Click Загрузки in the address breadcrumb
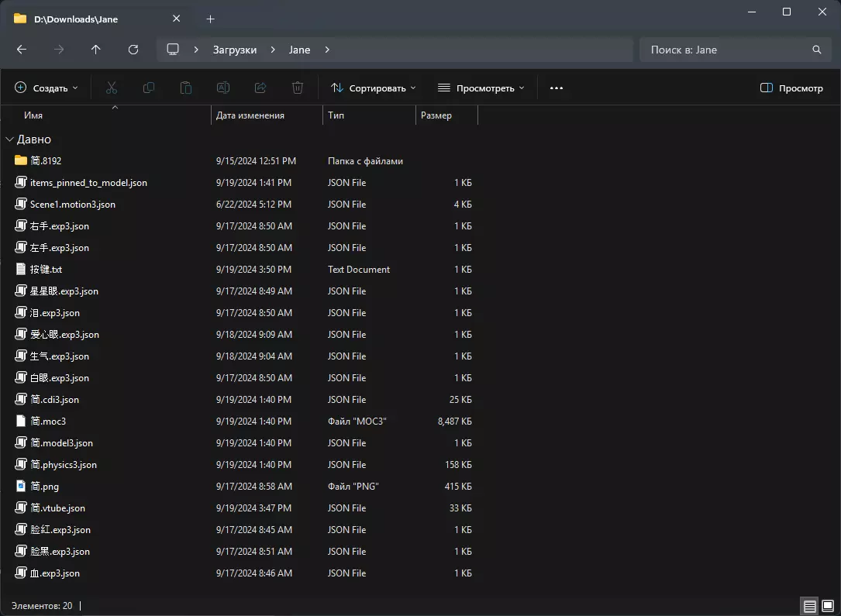The width and height of the screenshot is (841, 616). point(235,50)
